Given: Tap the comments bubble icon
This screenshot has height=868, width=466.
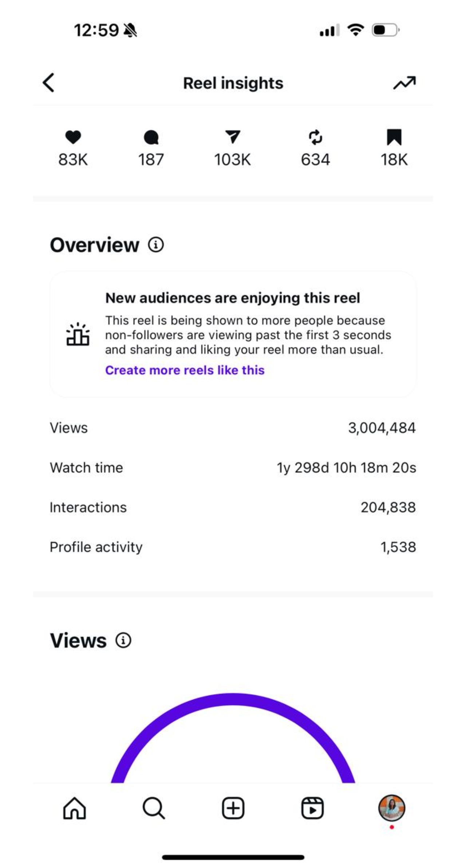Looking at the screenshot, I should pos(151,137).
